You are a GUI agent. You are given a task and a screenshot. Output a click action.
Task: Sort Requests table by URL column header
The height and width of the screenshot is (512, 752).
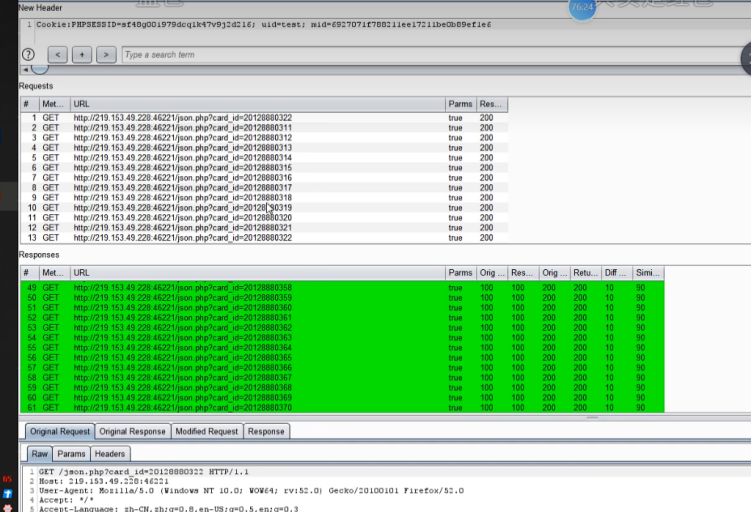tap(257, 104)
